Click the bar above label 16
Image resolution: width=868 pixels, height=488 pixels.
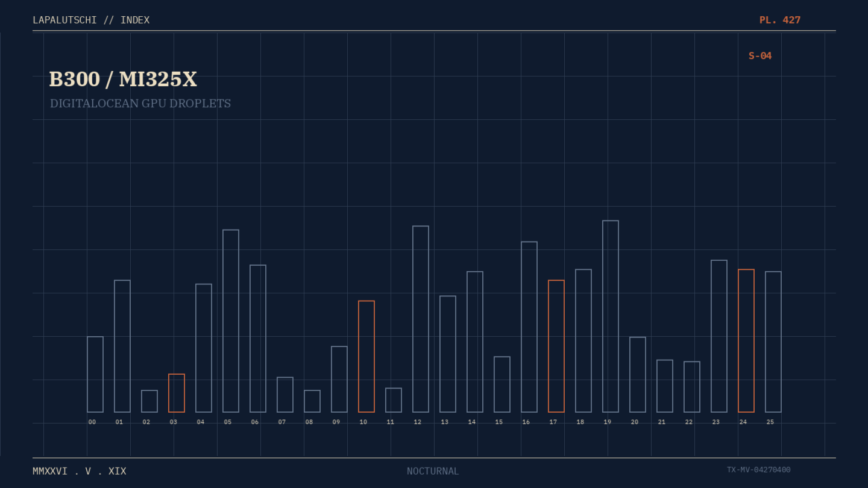point(529,327)
